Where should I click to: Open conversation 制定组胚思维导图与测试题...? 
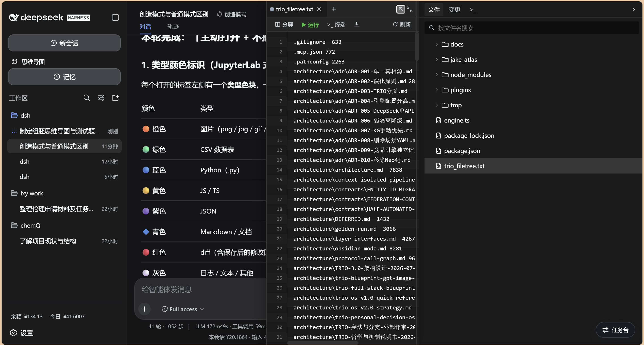pyautogui.click(x=64, y=131)
